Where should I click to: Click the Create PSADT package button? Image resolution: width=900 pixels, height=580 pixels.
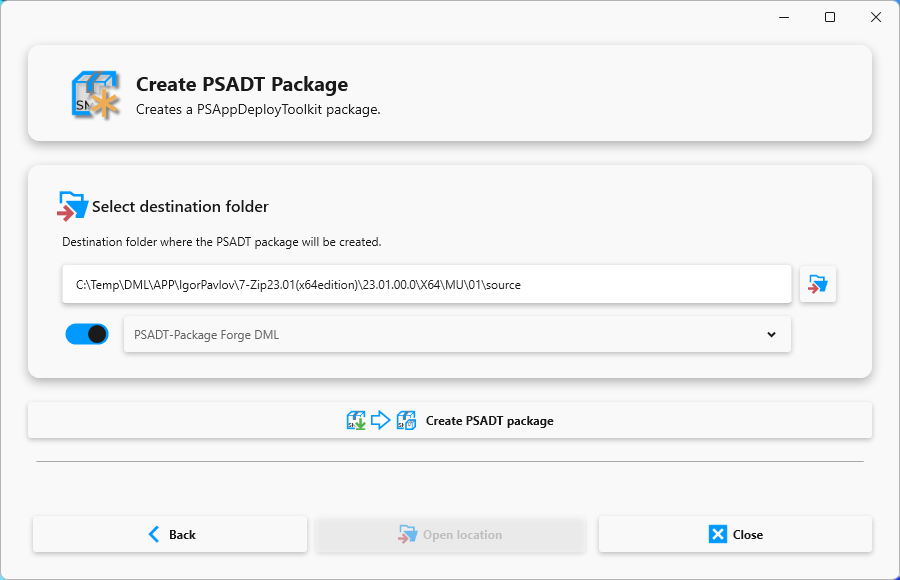click(450, 420)
